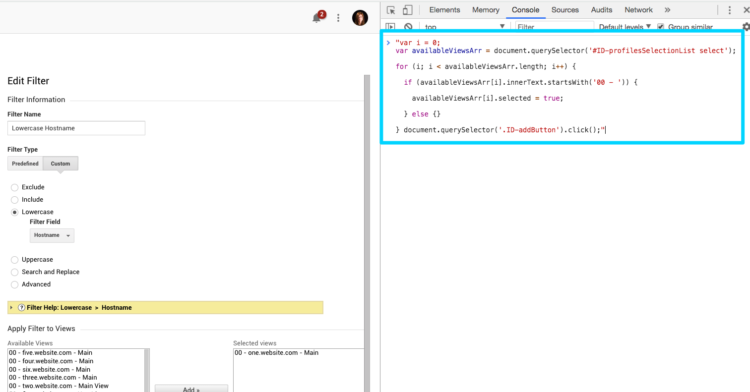750x392 pixels.
Task: Clear the console icon
Action: (408, 27)
